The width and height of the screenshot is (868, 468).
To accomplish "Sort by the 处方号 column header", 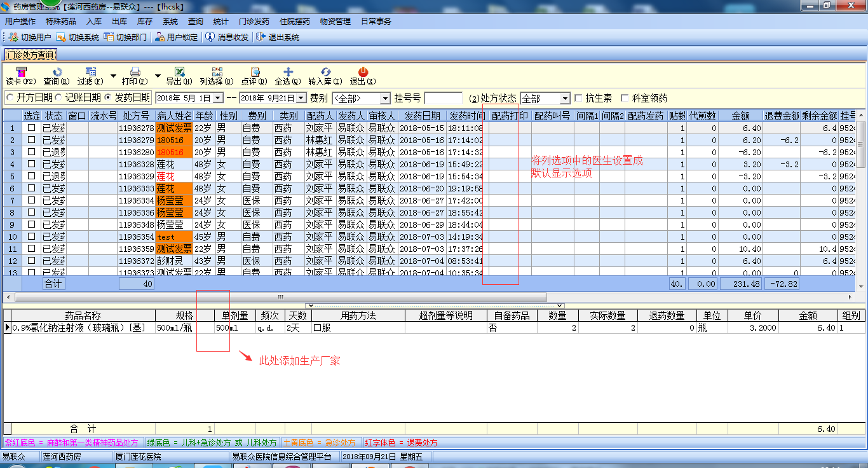I will click(136, 116).
